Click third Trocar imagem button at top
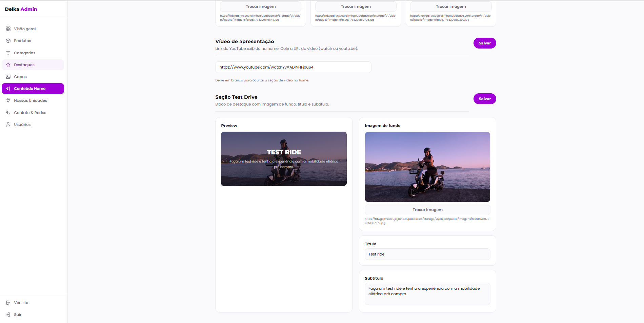This screenshot has height=323, width=644. 451,6
